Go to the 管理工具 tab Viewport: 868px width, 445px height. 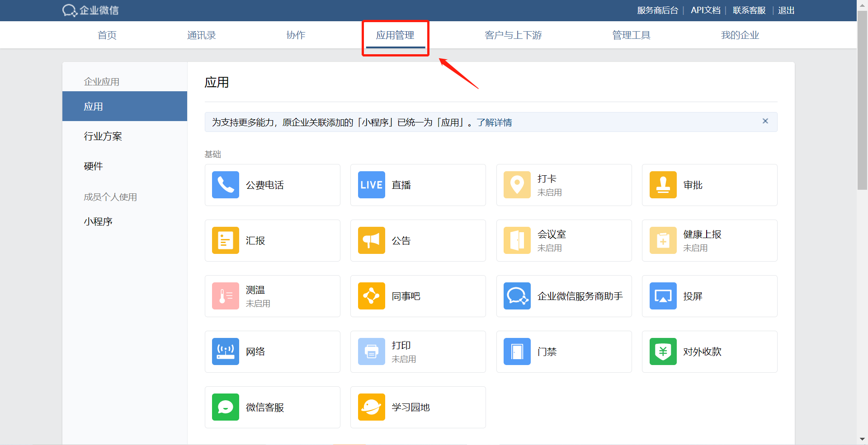pyautogui.click(x=631, y=35)
